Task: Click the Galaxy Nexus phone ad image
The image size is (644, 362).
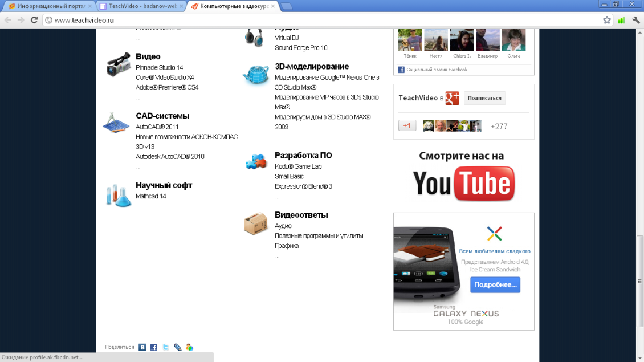Action: pyautogui.click(x=426, y=265)
